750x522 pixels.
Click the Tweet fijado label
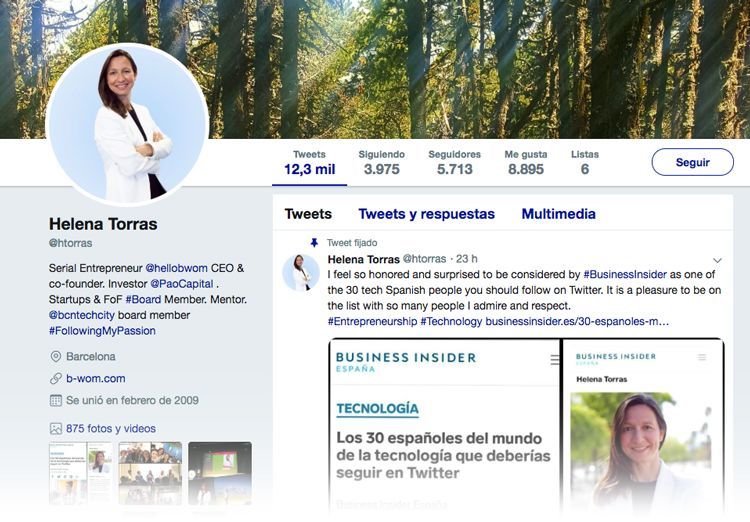(x=352, y=243)
